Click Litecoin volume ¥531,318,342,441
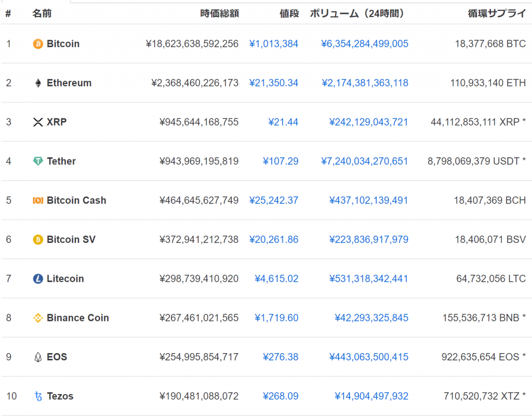This screenshot has height=418, width=532. tap(369, 279)
